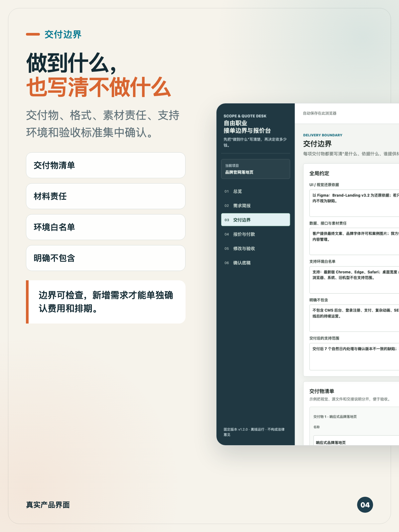Select the 需求简报 navigation entry
The height and width of the screenshot is (532, 399).
click(x=255, y=205)
